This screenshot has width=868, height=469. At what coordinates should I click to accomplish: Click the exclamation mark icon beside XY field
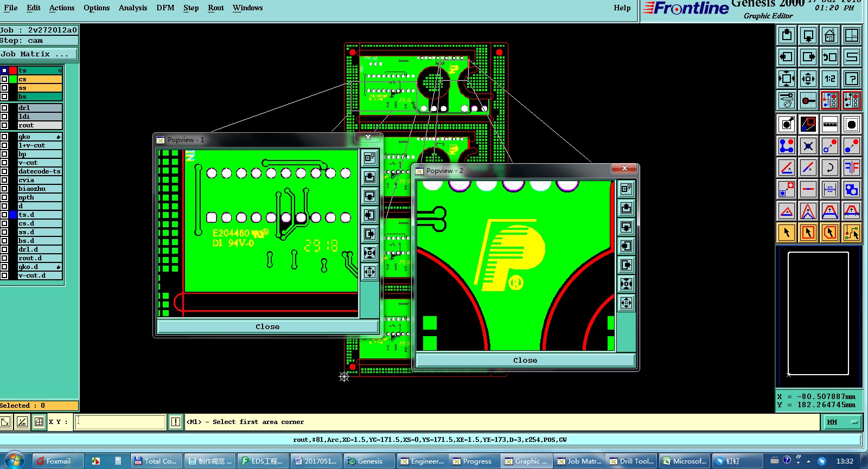[176, 421]
